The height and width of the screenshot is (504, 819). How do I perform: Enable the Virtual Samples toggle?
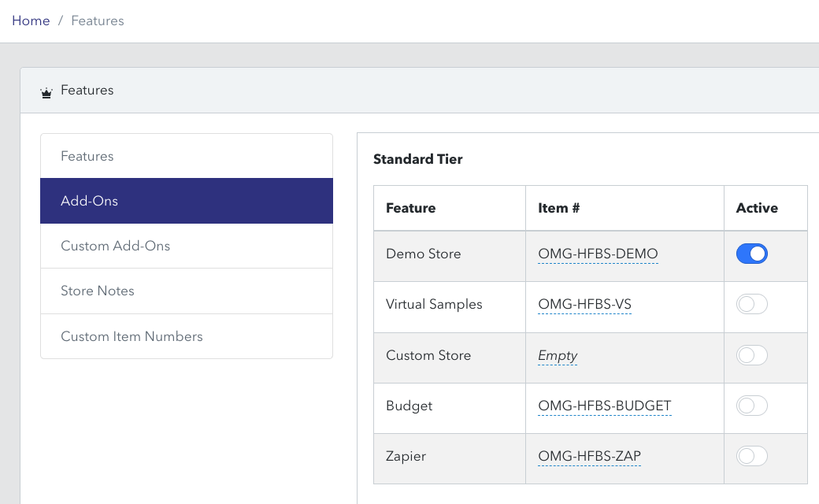click(x=751, y=304)
